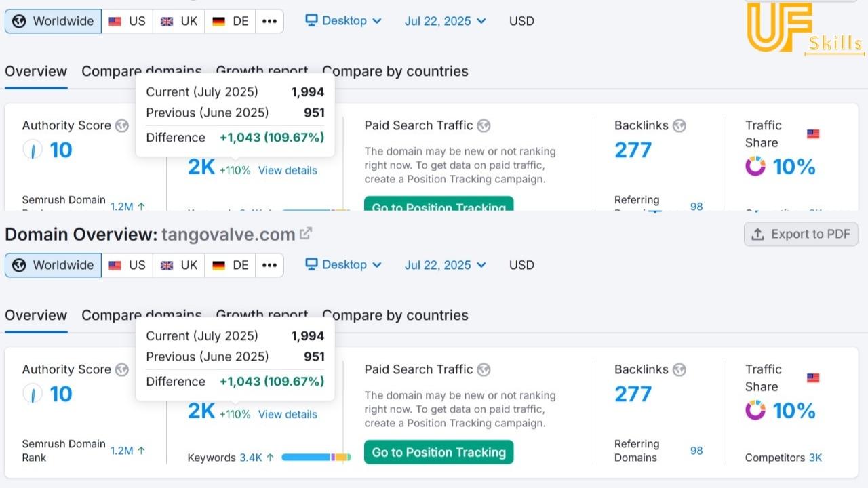
Task: Click the monitor icon in upper Desktop selector
Action: pos(311,20)
